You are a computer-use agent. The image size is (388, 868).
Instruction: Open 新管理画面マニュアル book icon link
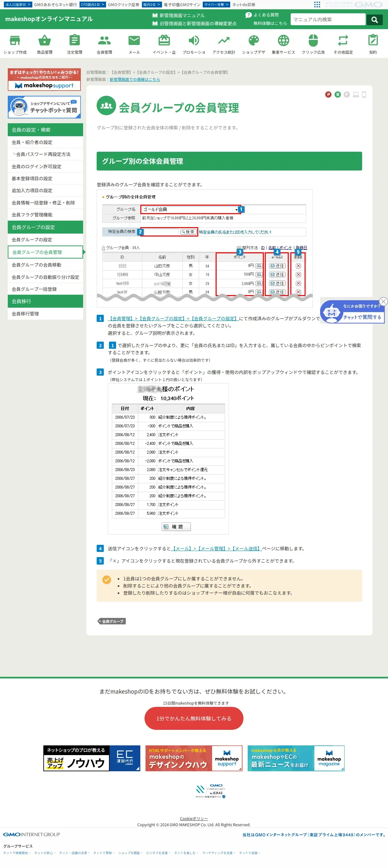click(x=178, y=15)
